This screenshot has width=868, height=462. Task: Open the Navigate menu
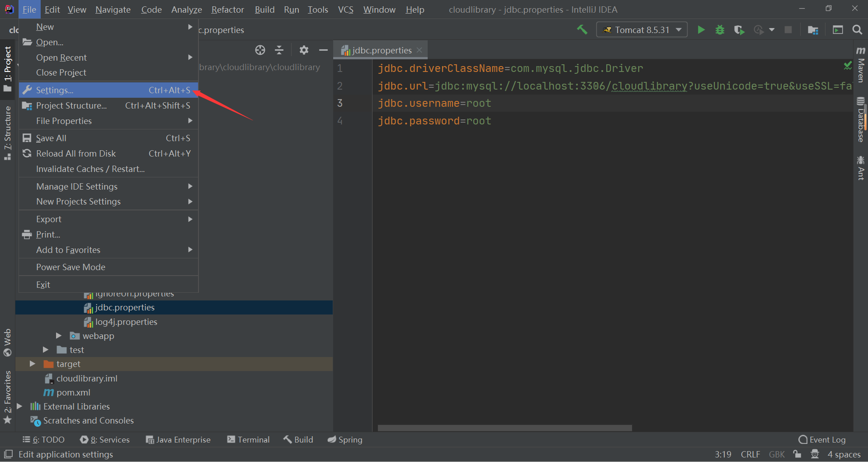112,9
